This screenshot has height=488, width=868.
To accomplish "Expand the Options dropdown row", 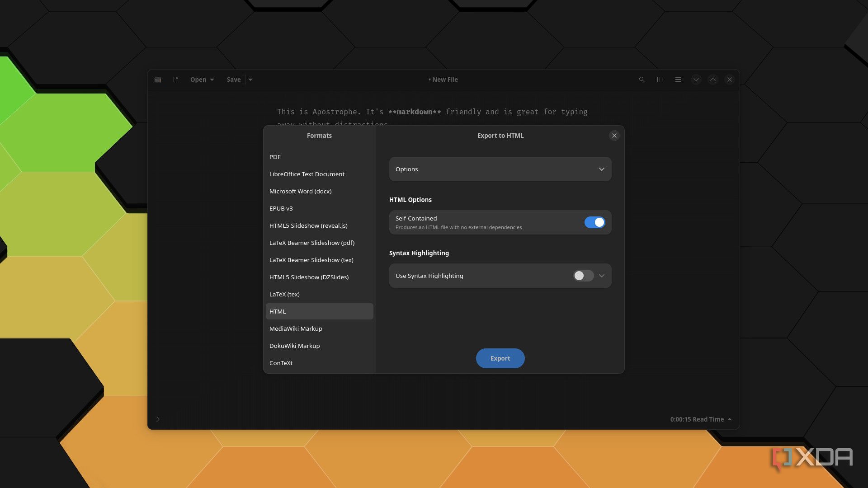I will tap(500, 169).
